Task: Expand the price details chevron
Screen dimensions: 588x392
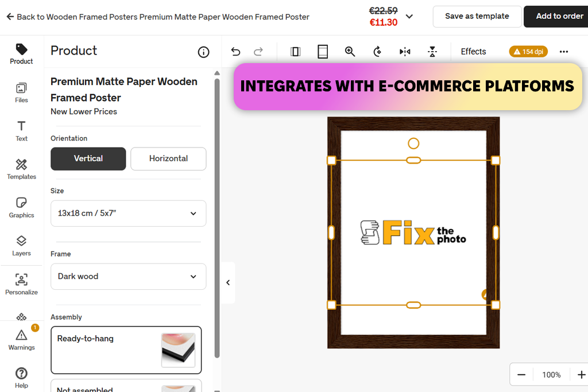Action: (409, 17)
